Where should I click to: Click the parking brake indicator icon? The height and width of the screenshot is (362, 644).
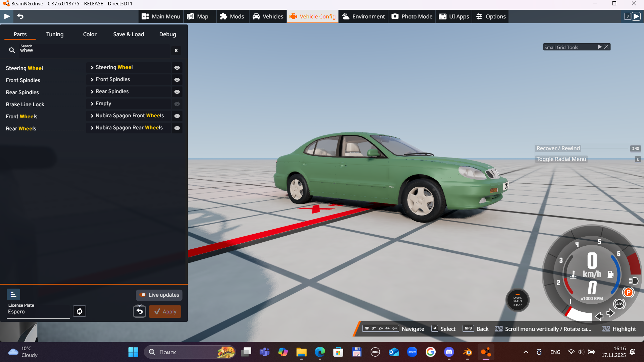pyautogui.click(x=628, y=292)
